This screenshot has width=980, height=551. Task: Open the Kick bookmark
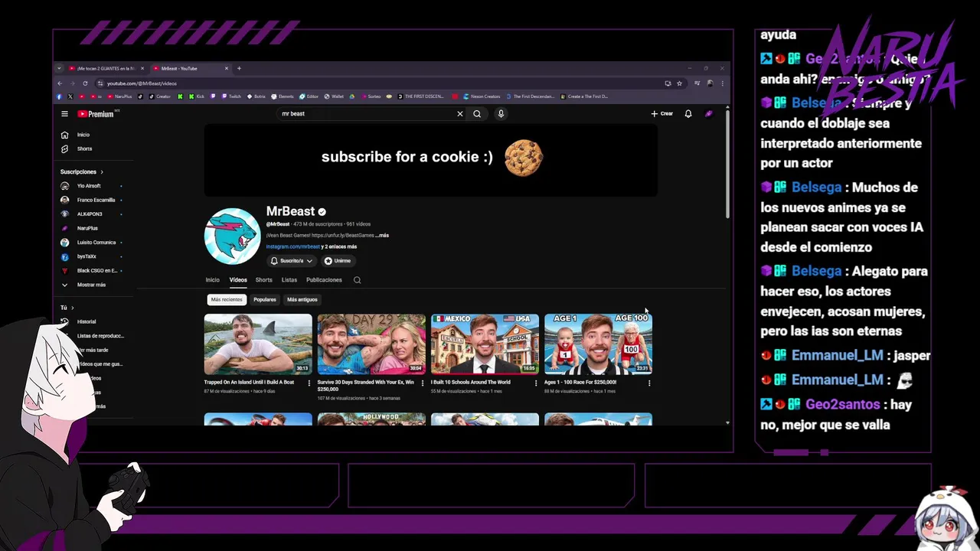[x=197, y=96]
